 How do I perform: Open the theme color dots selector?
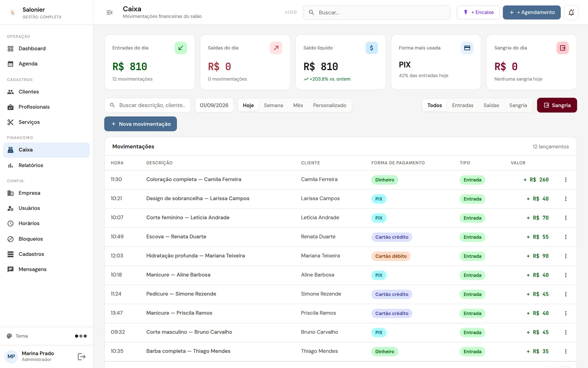click(x=81, y=336)
